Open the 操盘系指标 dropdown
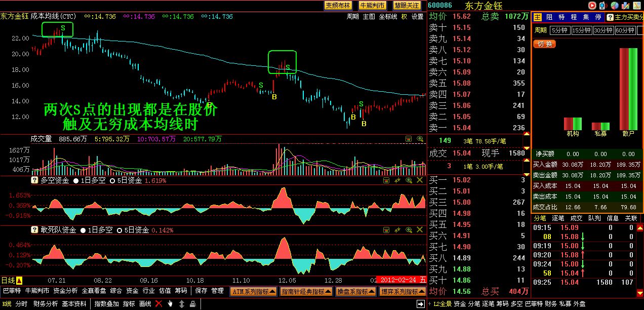Screen dimensions: 644x310 click(356, 292)
